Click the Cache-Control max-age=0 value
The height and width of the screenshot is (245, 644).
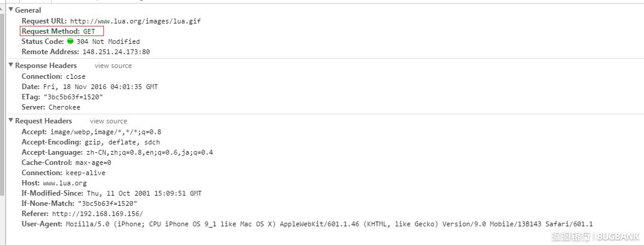click(93, 163)
